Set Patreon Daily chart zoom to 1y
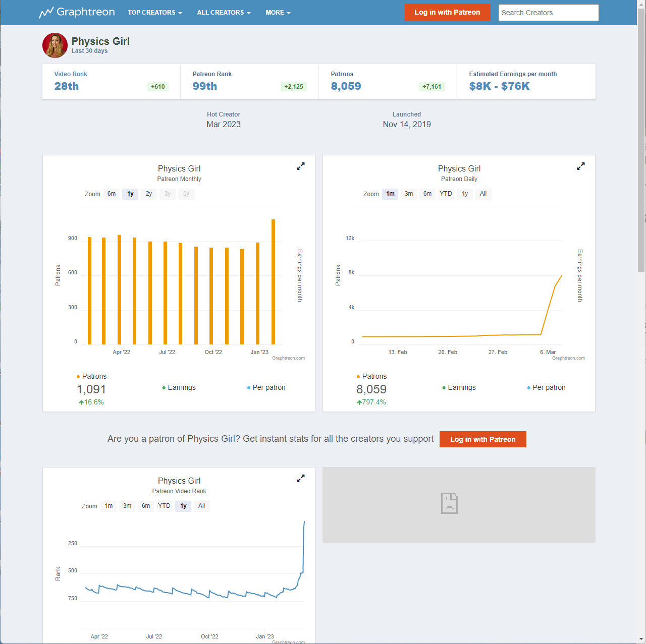Viewport: 646px width, 644px height. coord(465,194)
